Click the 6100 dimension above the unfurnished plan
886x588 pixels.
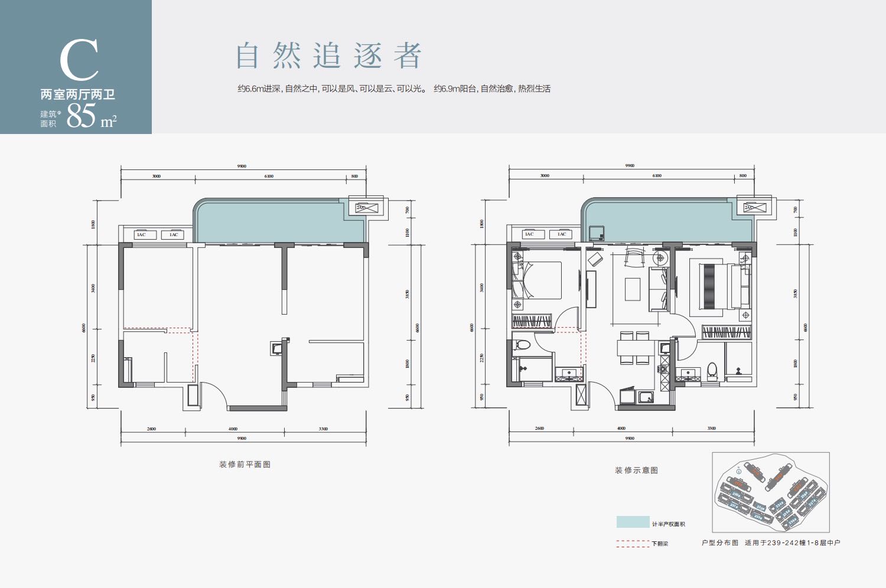coord(269,177)
